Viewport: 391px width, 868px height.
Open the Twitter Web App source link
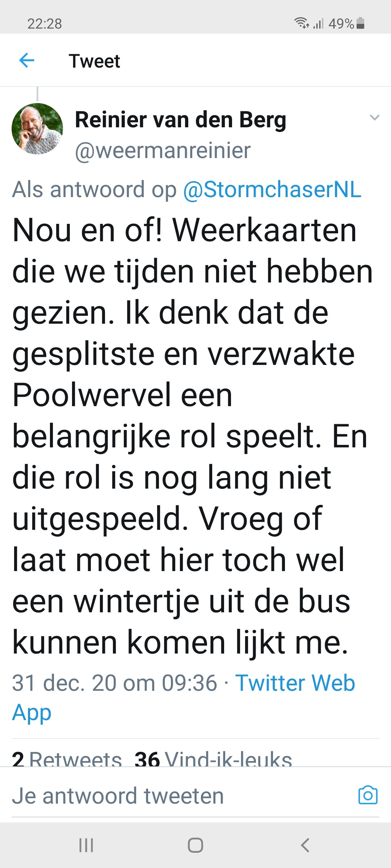click(184, 698)
